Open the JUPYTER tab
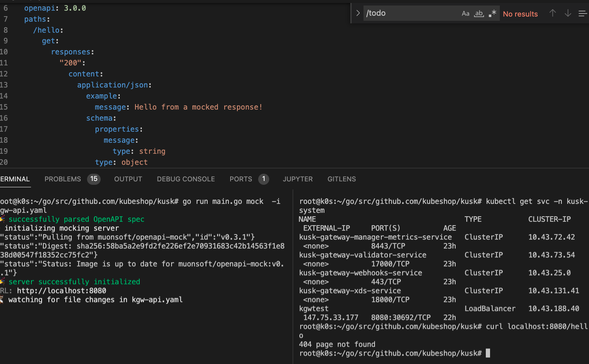 (297, 179)
